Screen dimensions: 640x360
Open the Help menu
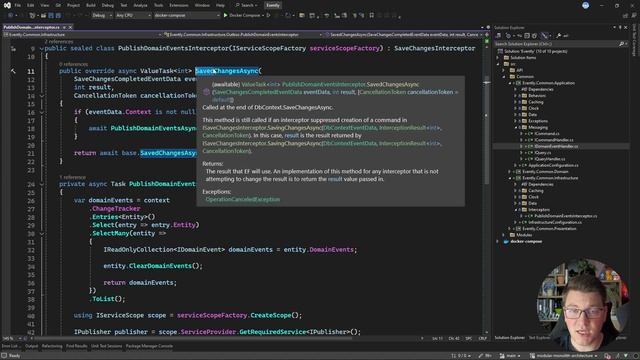click(x=220, y=5)
